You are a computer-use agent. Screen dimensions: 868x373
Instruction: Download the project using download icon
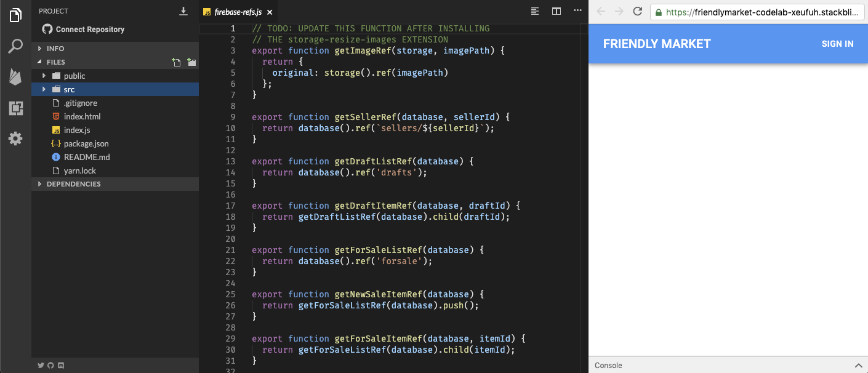click(183, 11)
